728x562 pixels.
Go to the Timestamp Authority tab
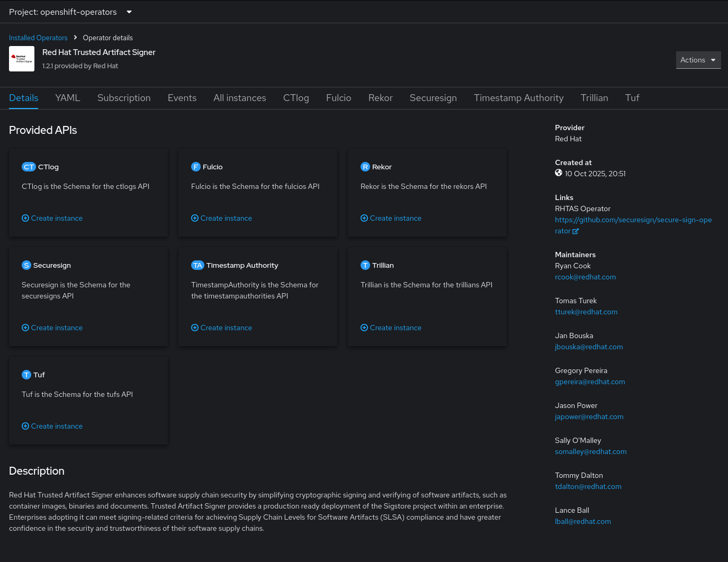pyautogui.click(x=518, y=98)
